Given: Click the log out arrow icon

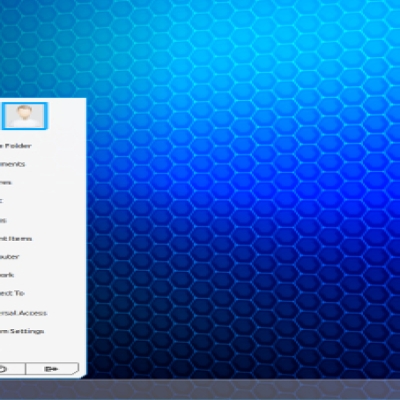Looking at the screenshot, I should pyautogui.click(x=51, y=369).
